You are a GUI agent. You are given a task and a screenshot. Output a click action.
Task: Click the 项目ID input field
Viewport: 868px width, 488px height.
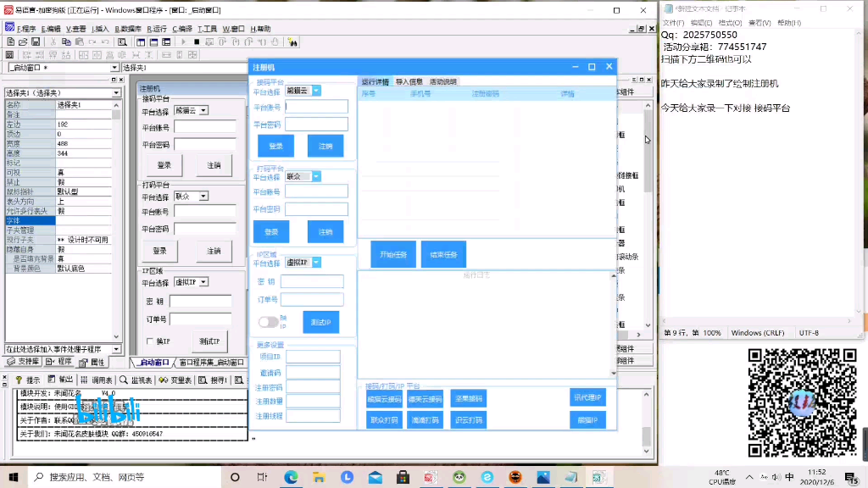pos(313,357)
